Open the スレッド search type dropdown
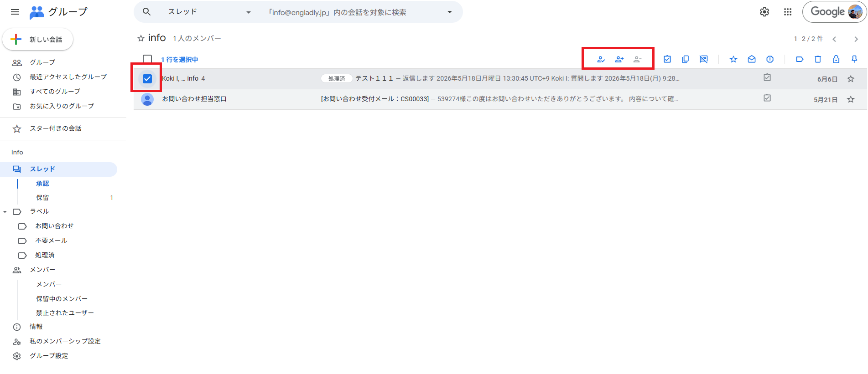868x374 pixels. click(210, 12)
